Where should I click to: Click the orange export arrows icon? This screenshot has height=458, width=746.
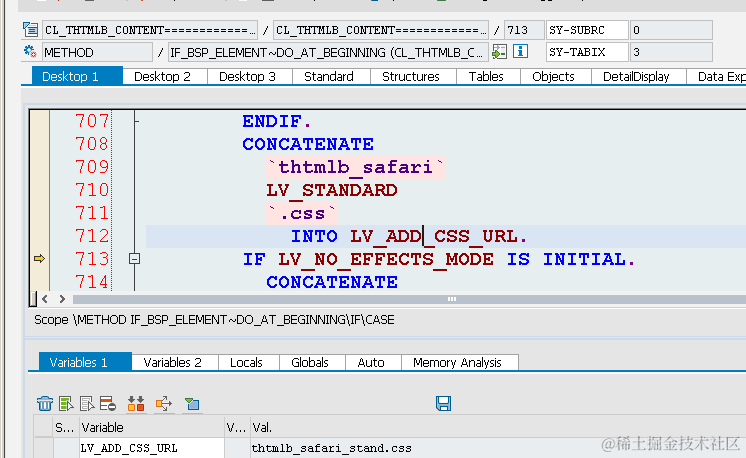pos(164,404)
